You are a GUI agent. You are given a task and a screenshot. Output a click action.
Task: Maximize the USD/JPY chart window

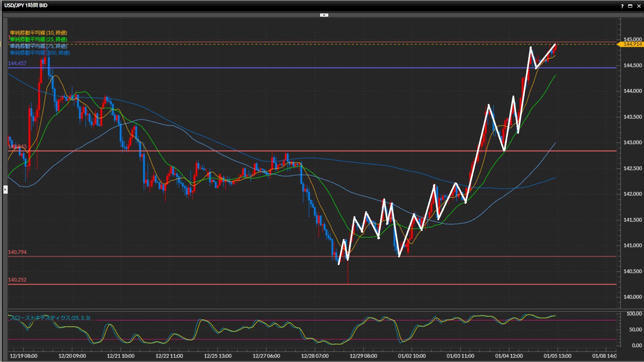point(630,6)
